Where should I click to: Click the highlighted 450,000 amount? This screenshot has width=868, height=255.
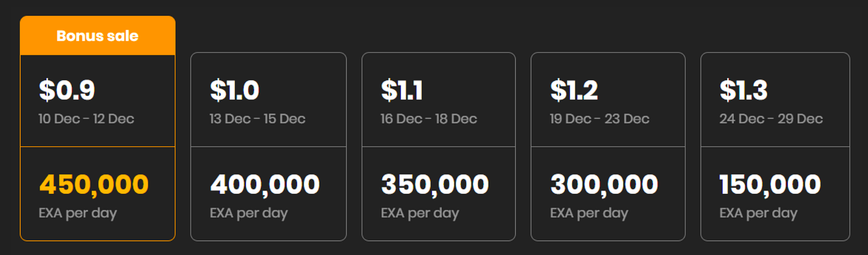[94, 184]
